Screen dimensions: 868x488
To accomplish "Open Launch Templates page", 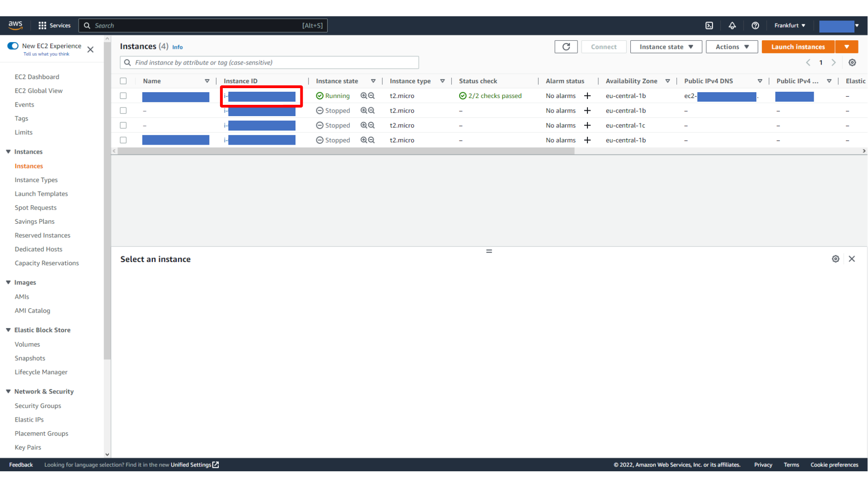I will pyautogui.click(x=41, y=194).
